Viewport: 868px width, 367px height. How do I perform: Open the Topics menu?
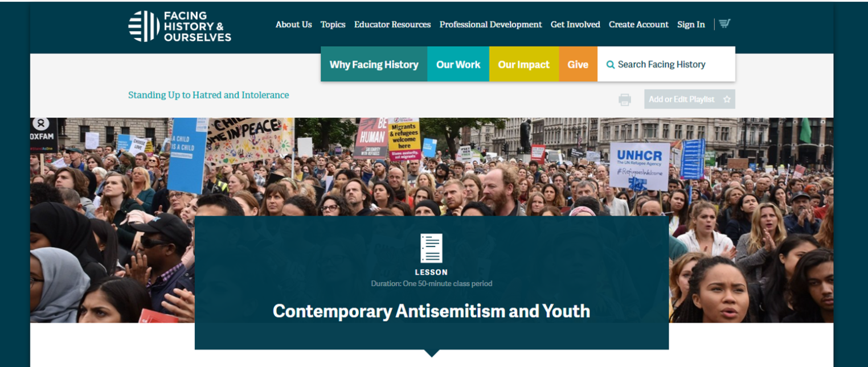(x=333, y=24)
